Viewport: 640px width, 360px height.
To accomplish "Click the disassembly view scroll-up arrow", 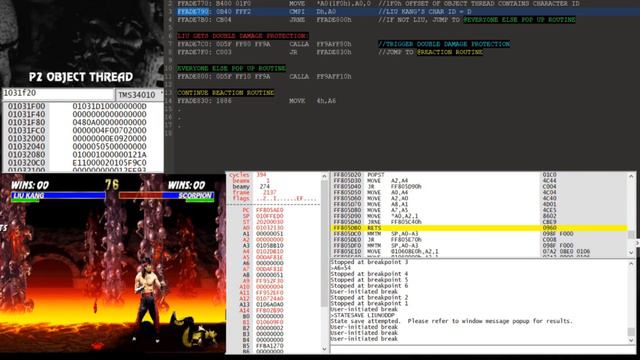I will [631, 176].
